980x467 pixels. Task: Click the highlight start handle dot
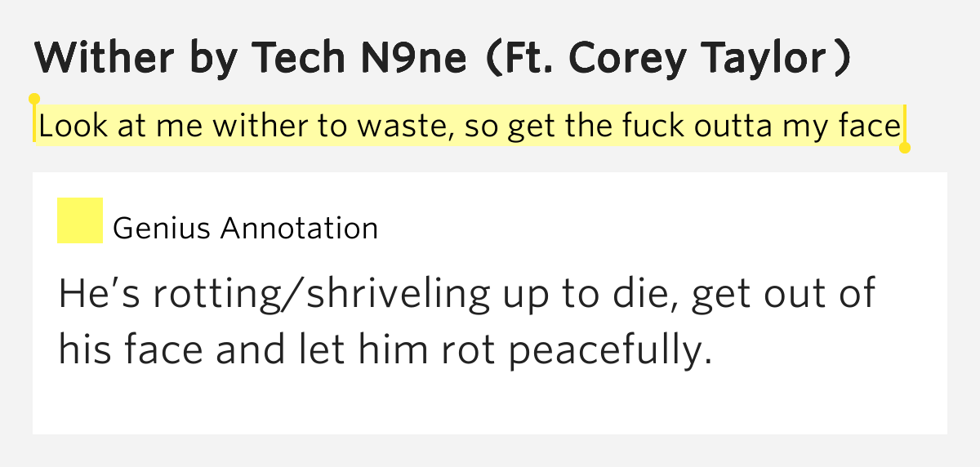(x=34, y=99)
